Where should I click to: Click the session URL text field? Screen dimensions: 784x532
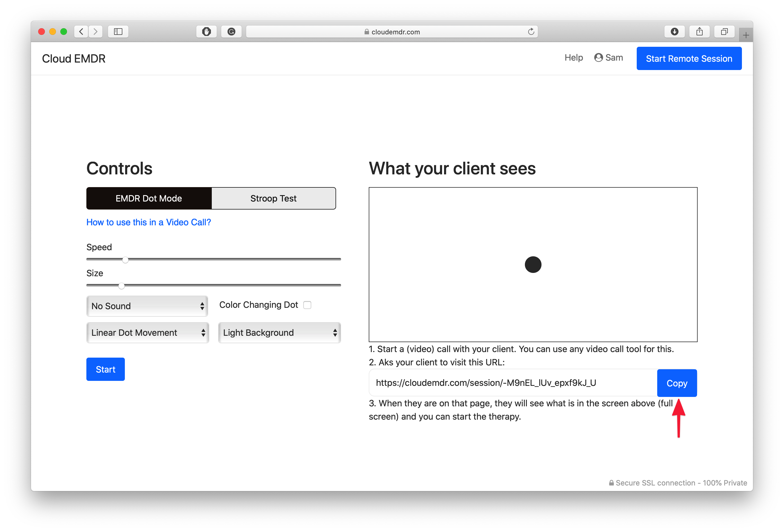(x=513, y=383)
